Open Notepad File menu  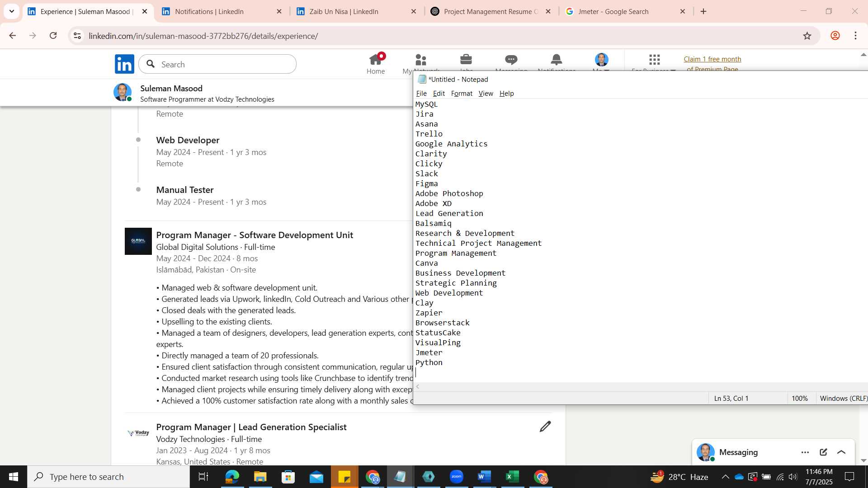(421, 94)
